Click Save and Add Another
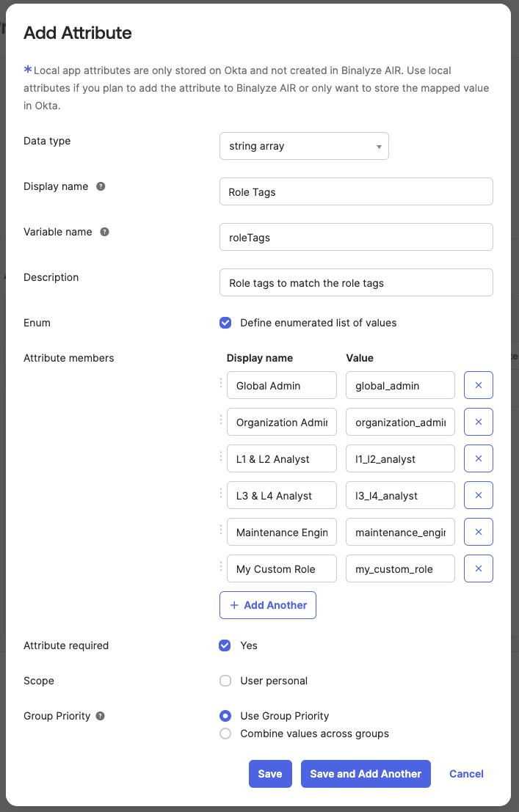 366,774
